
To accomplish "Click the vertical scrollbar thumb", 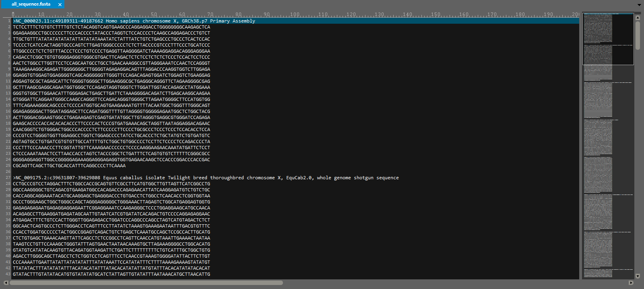I will pos(638,35).
